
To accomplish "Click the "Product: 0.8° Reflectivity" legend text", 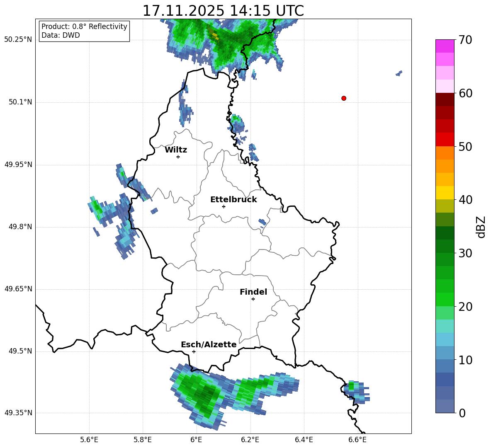I will point(84,27).
